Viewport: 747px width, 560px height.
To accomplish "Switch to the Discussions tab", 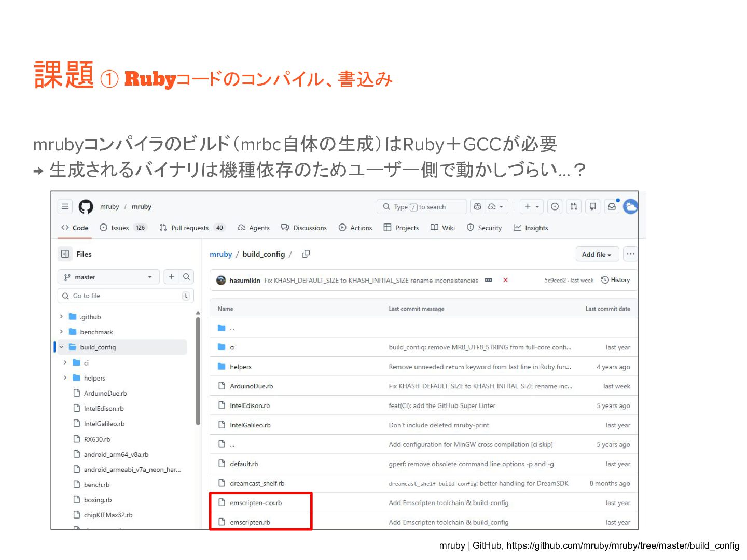I will coord(304,228).
